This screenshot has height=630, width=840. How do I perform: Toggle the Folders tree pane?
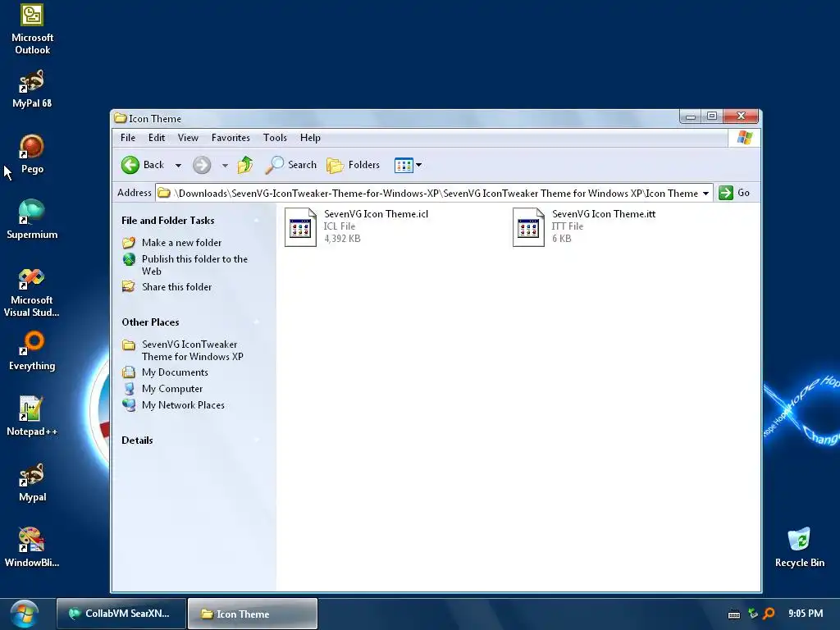tap(353, 165)
